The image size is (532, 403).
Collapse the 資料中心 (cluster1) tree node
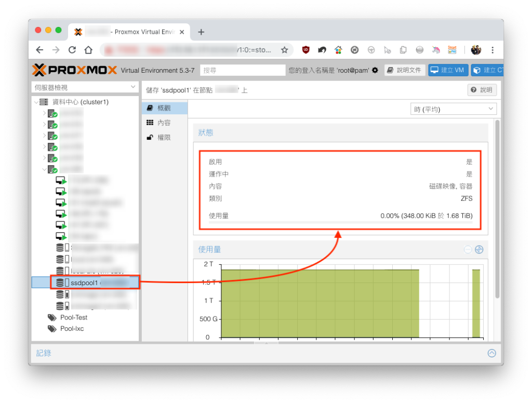pyautogui.click(x=36, y=102)
